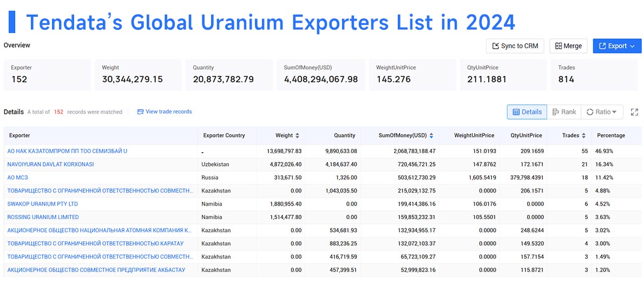Select trades count 55 cell
644x284 pixels.
click(584, 151)
